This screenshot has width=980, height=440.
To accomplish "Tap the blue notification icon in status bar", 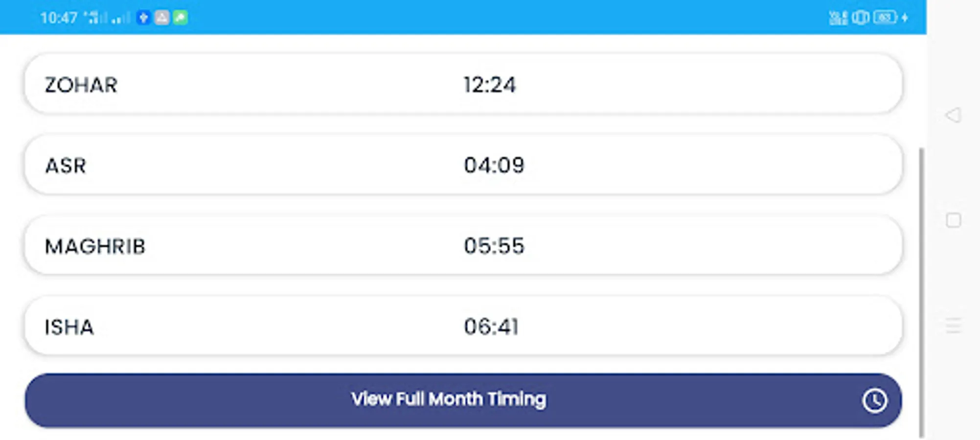I will coord(143,18).
